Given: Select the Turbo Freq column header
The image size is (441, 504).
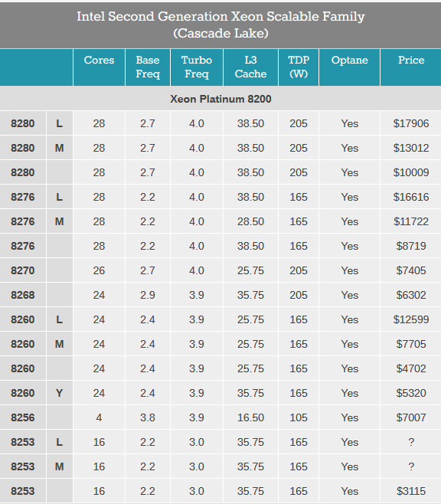Looking at the screenshot, I should tap(197, 67).
